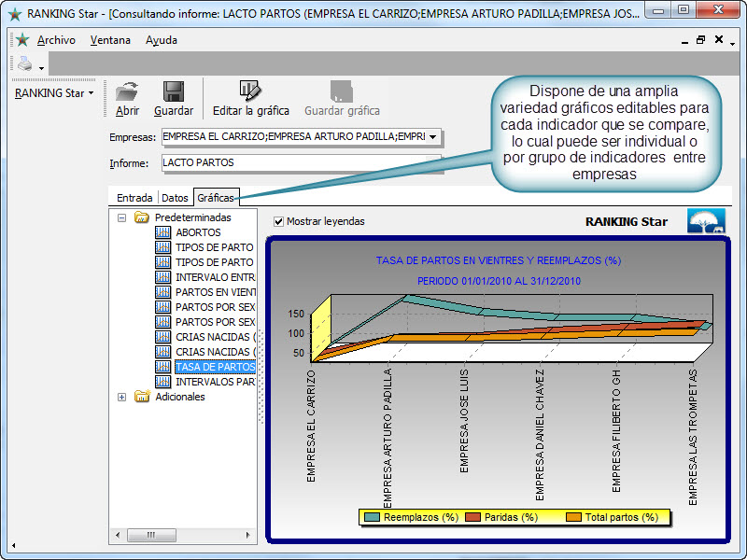Open the dropdown arrow beside the printer icon

41,68
